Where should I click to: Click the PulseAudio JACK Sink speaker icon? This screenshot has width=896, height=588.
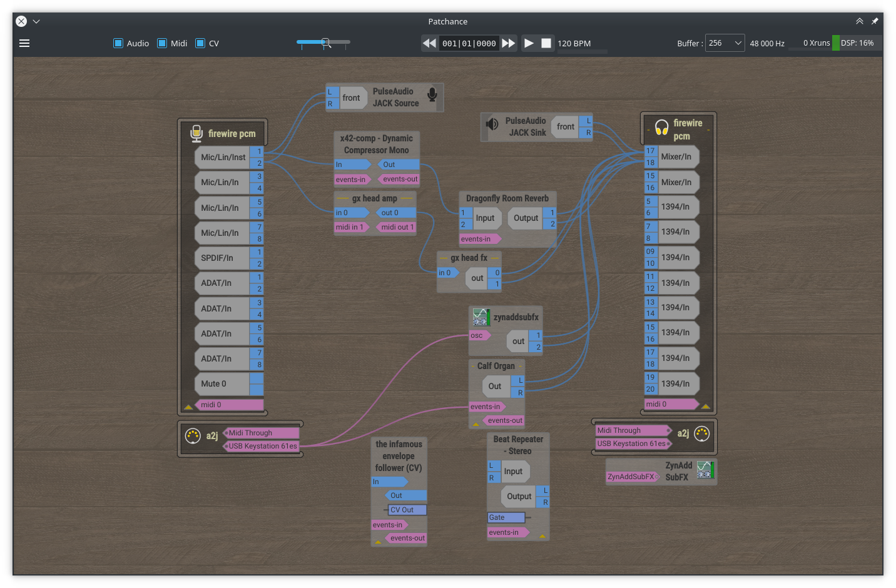click(x=492, y=124)
